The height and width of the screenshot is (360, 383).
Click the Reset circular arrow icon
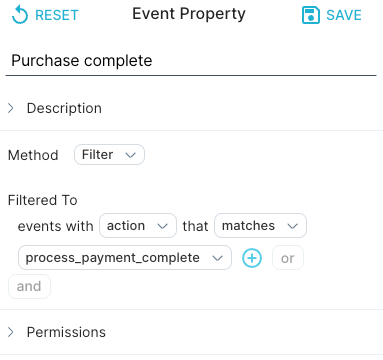[20, 15]
